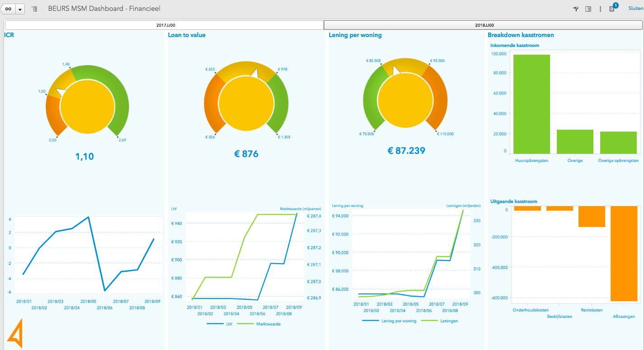Click the filter arrow icon in toolbar
This screenshot has width=644, height=350.
[x=576, y=9]
